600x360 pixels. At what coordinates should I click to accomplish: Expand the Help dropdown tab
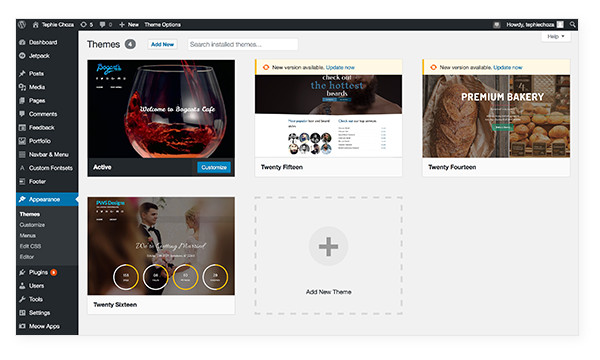(556, 36)
